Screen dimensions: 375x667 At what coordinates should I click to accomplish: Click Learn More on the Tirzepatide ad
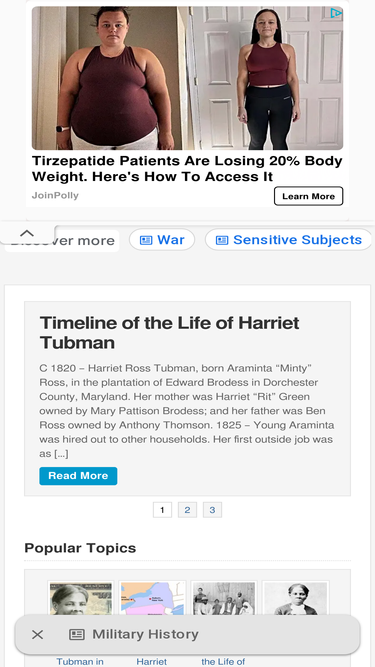point(308,196)
